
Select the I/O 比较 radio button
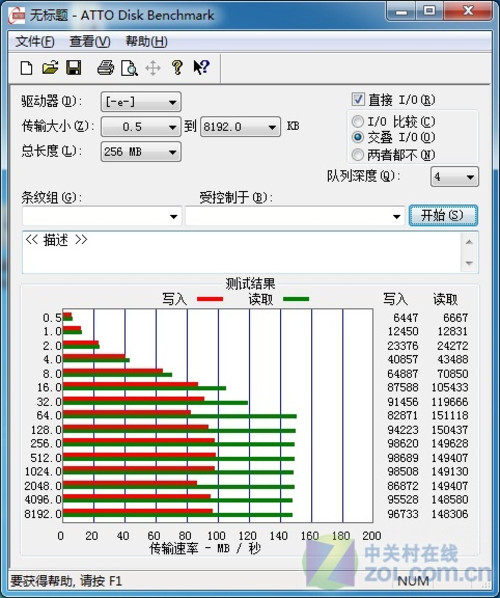coord(357,122)
